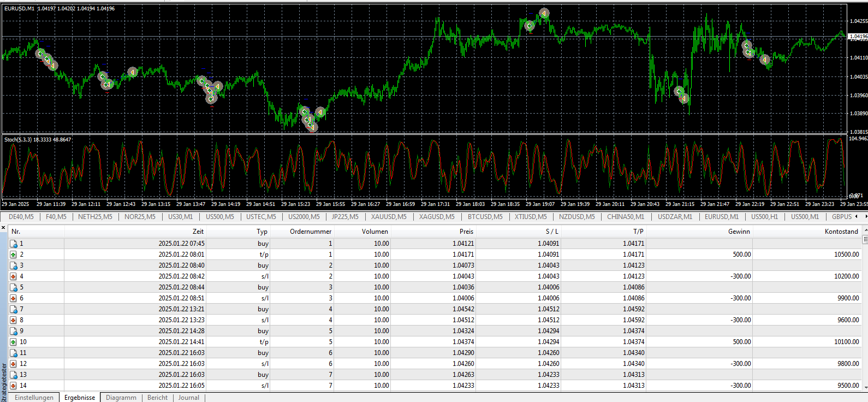Click the buy order icon in row 5
This screenshot has height=402, width=868.
(14, 287)
